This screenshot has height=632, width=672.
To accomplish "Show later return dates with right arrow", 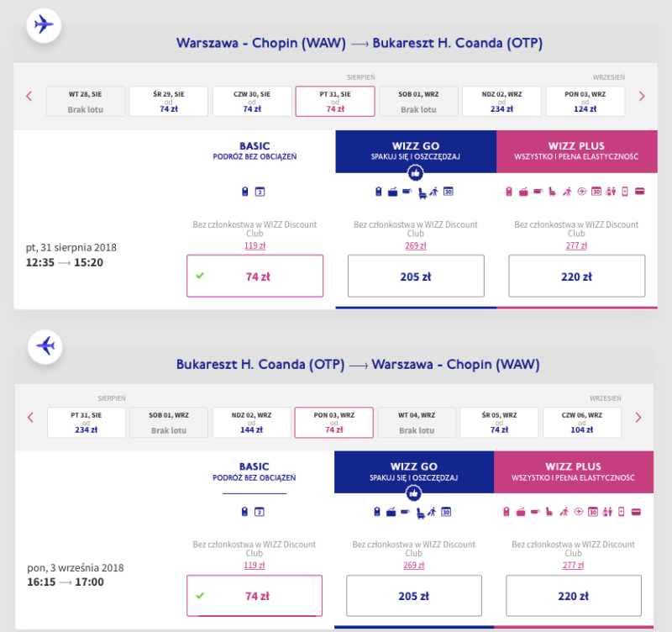I will (638, 417).
